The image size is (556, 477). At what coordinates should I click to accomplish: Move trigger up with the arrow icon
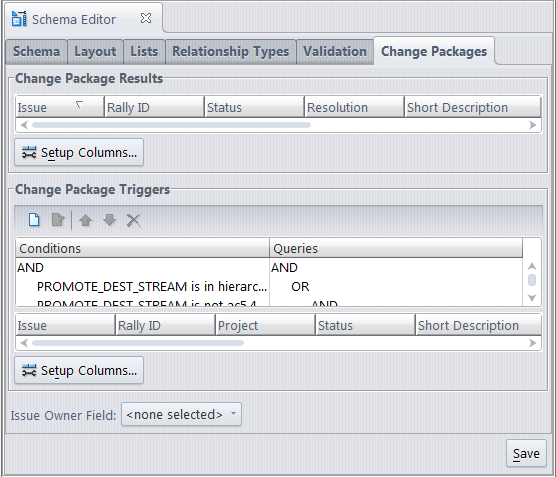pos(85,220)
